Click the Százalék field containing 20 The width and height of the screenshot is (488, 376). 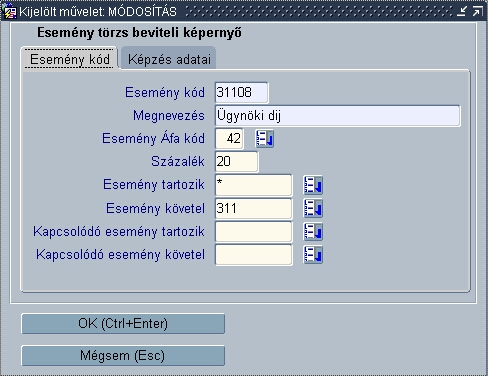coord(237,162)
